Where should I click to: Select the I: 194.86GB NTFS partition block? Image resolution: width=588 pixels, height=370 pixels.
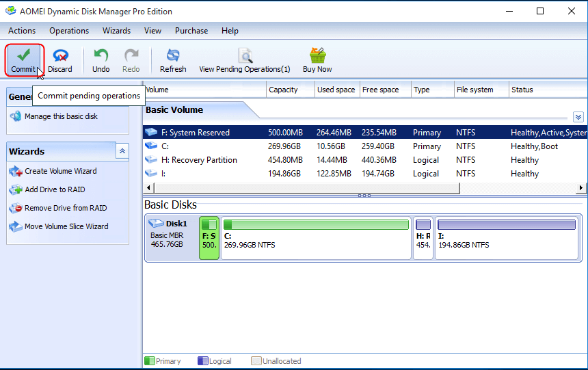point(507,238)
